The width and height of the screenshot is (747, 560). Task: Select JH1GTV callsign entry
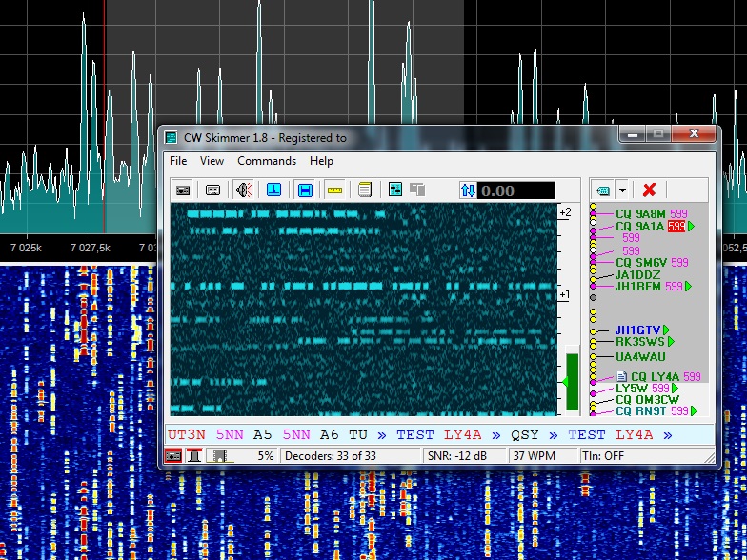638,330
